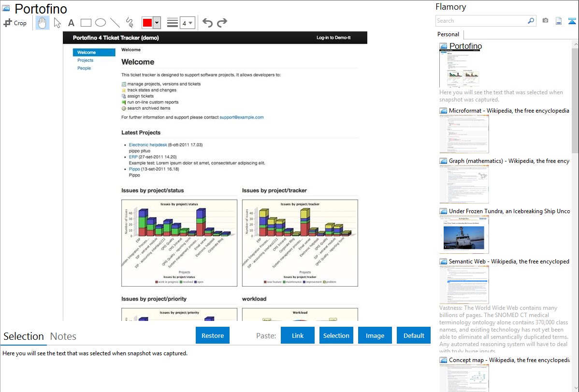Pick the ellipse shape tool
The width and height of the screenshot is (579, 392).
[x=101, y=23]
